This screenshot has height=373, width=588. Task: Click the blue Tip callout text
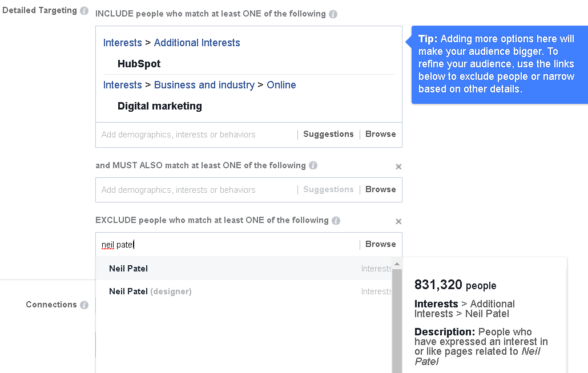tap(496, 64)
